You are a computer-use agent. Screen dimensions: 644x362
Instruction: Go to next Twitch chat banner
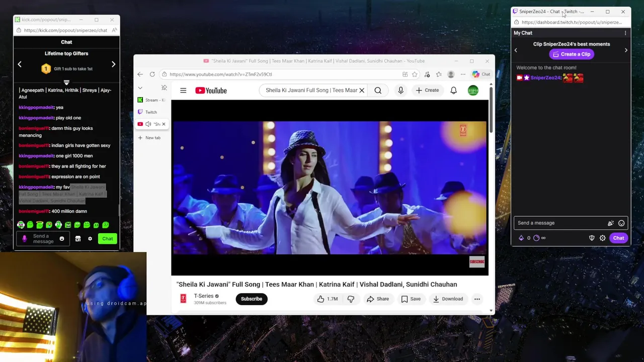pos(626,50)
